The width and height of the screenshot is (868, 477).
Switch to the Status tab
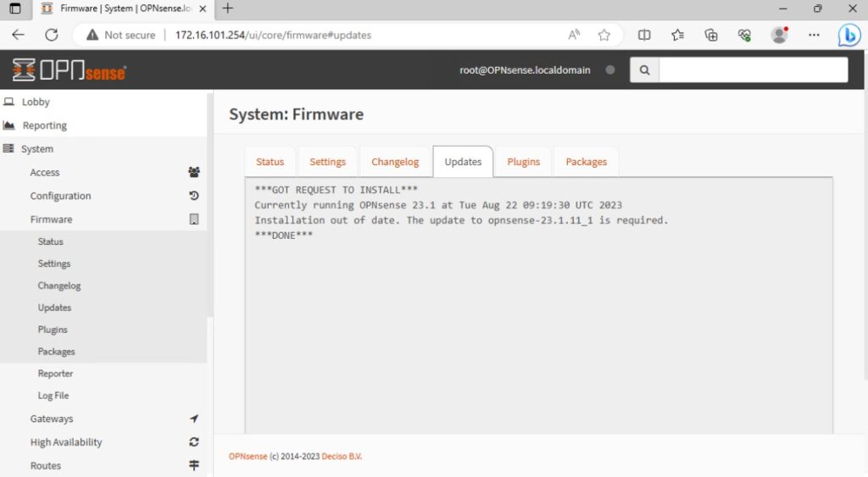270,162
